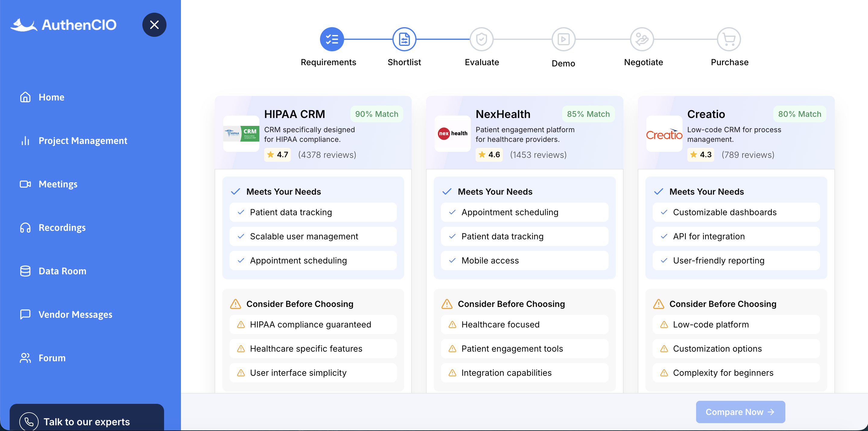
Task: Click Talk to our experts button
Action: [x=87, y=421]
